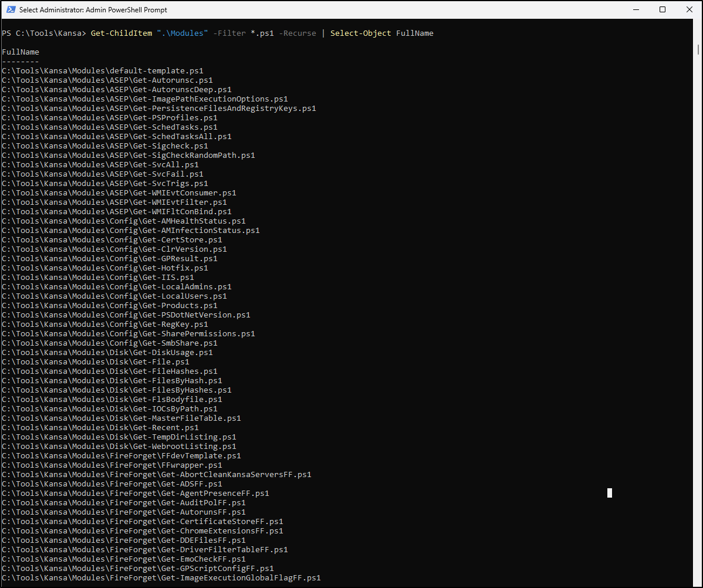Click the Get-SvcAll.ps1 line
This screenshot has height=588, width=703.
(x=100, y=165)
